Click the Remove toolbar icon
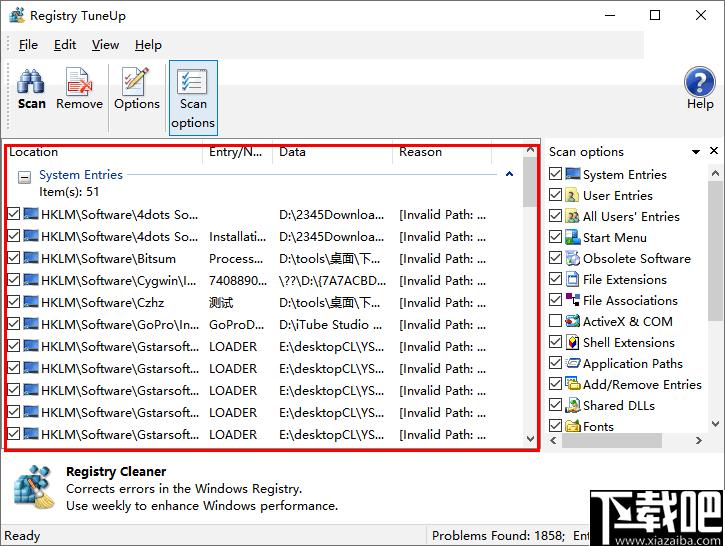 pos(79,81)
